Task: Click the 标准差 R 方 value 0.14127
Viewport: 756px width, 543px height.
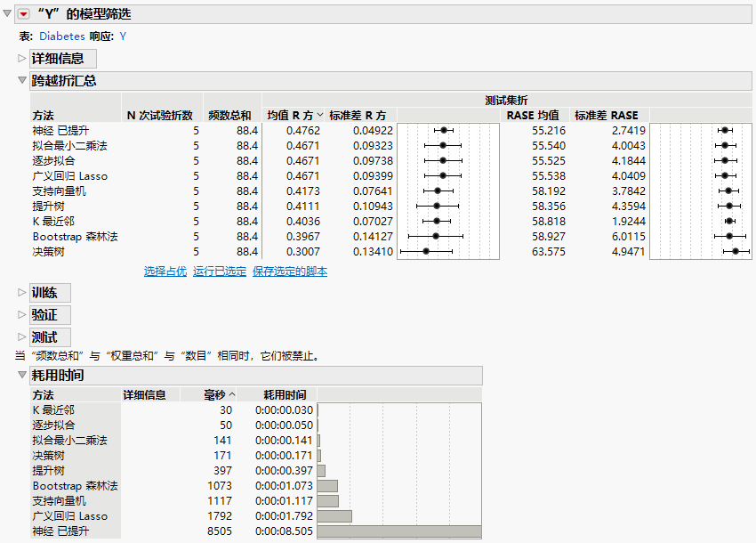Action: point(373,236)
